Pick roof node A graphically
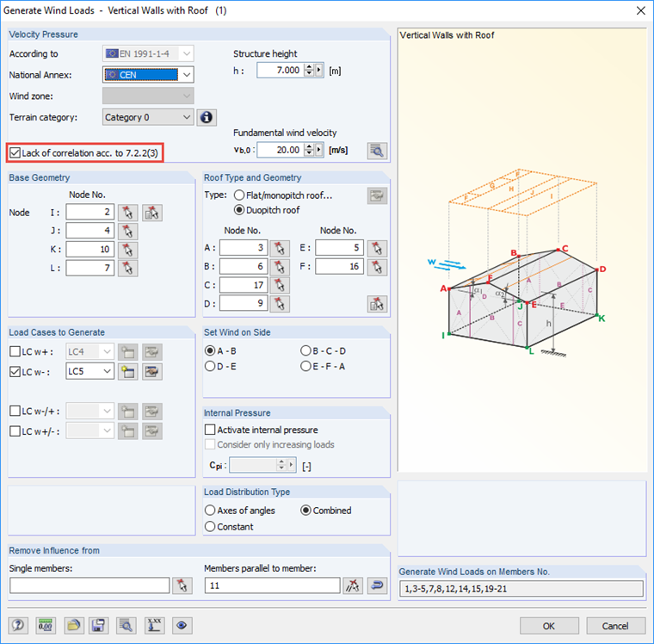The width and height of the screenshot is (654, 644). click(x=280, y=248)
